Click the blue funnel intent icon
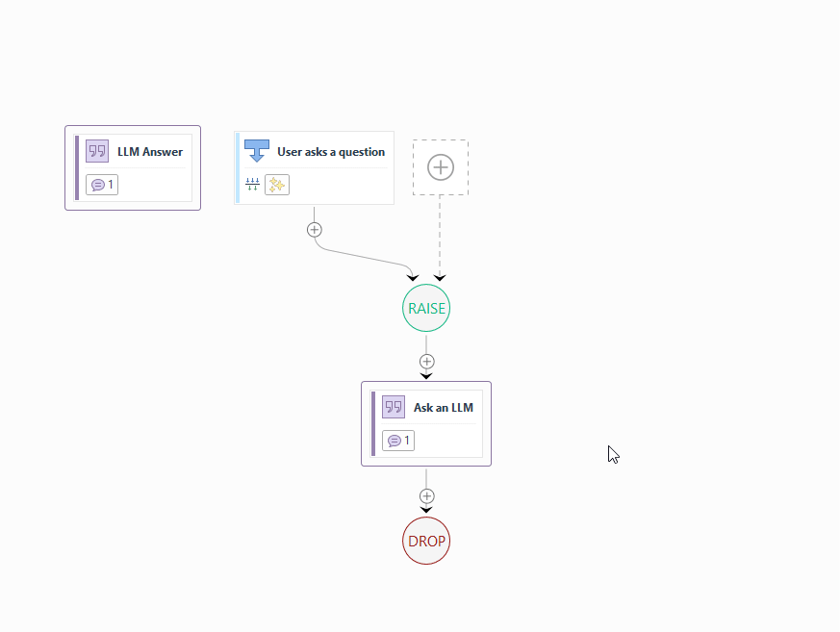Image resolution: width=840 pixels, height=632 pixels. point(257,151)
